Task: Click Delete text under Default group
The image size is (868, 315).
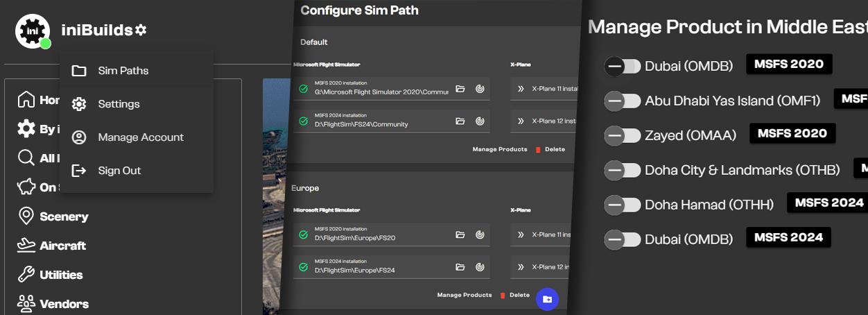Action: pos(555,149)
